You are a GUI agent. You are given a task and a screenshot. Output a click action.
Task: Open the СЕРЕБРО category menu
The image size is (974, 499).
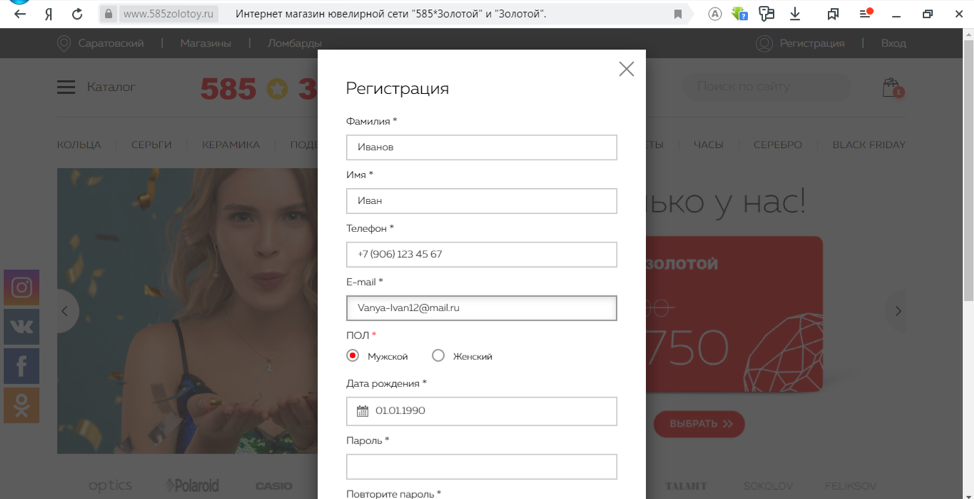(777, 145)
